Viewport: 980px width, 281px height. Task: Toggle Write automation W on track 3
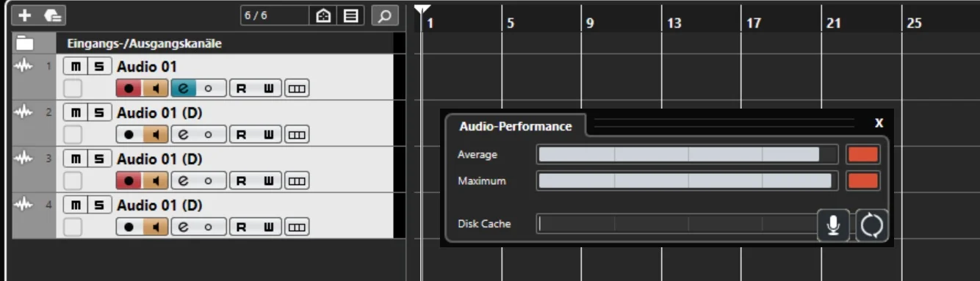269,180
